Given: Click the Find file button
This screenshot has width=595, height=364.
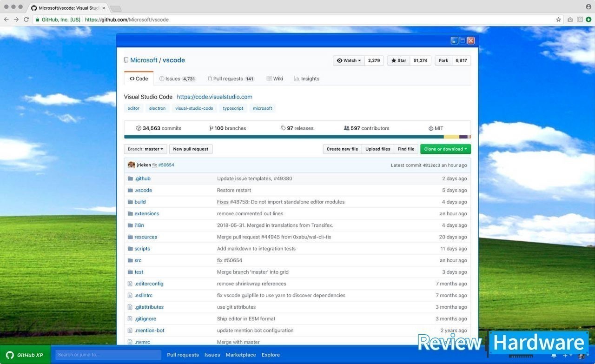Looking at the screenshot, I should [406, 149].
